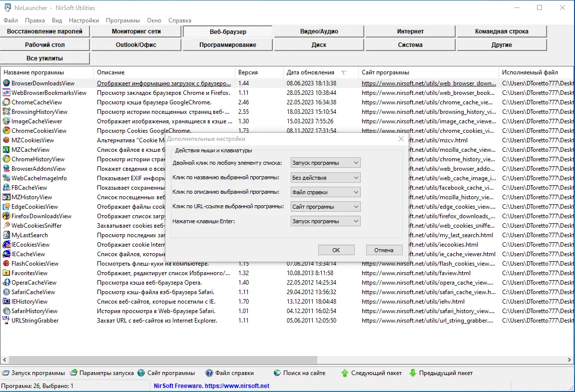
Task: Click the WebCacheImageInfo program icon
Action: (x=6, y=178)
